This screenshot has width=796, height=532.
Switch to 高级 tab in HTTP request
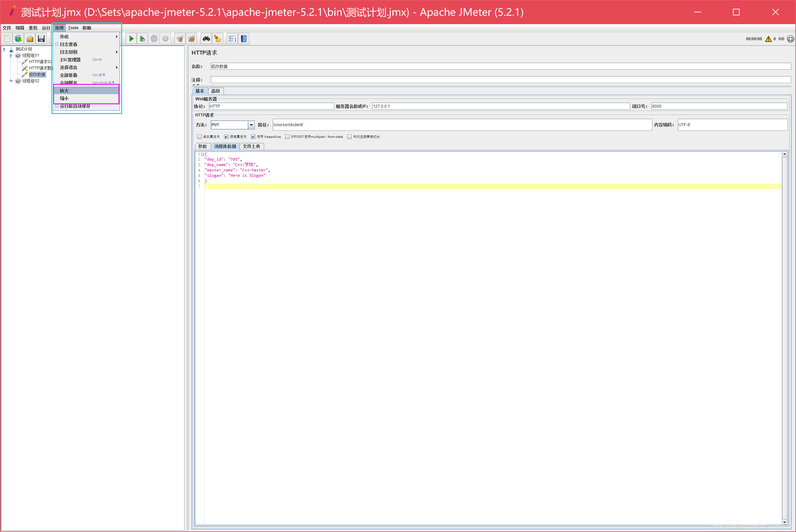[215, 91]
